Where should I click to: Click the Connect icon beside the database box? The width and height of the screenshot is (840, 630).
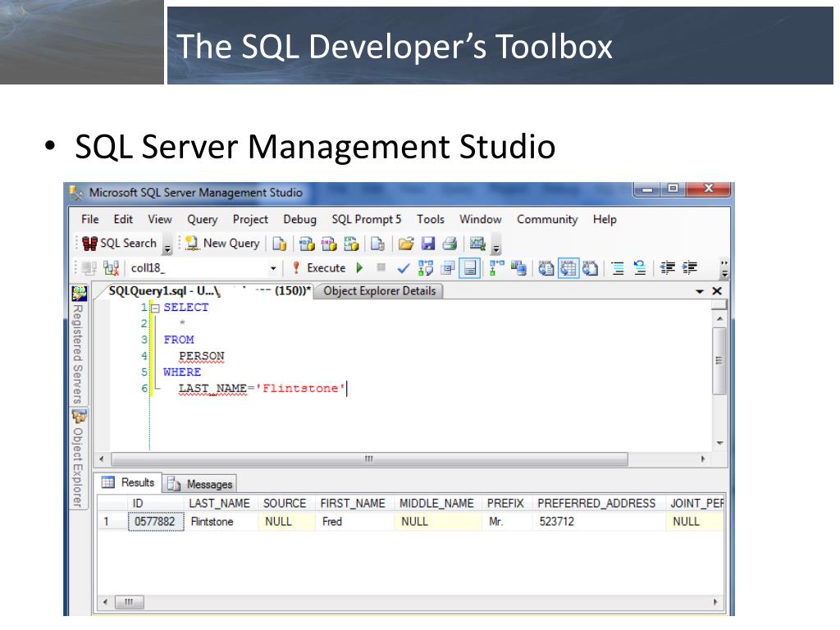pyautogui.click(x=89, y=268)
